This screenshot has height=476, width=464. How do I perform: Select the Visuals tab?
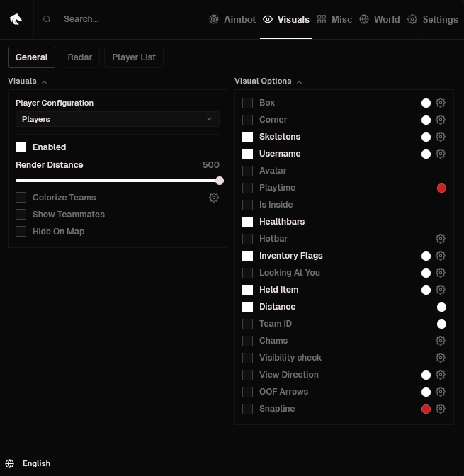[286, 19]
